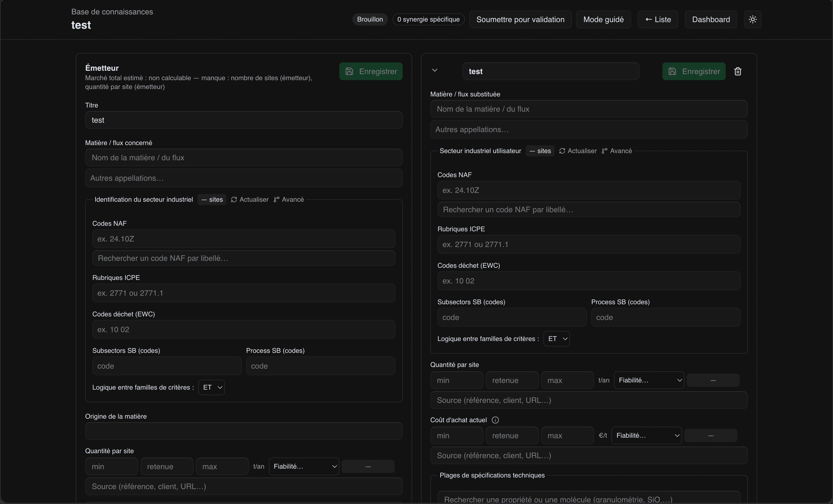Click sites badge in Secteur industriel utilisateur
Screen dimensions: 833x504
540,151
